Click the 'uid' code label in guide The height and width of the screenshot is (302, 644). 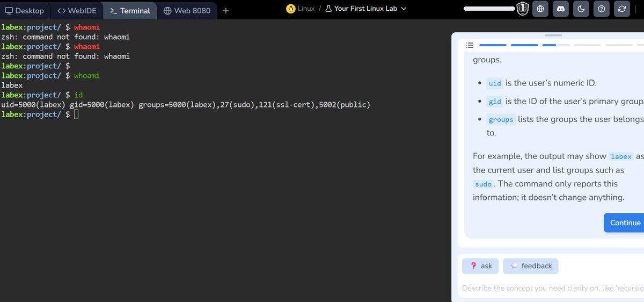tap(495, 83)
